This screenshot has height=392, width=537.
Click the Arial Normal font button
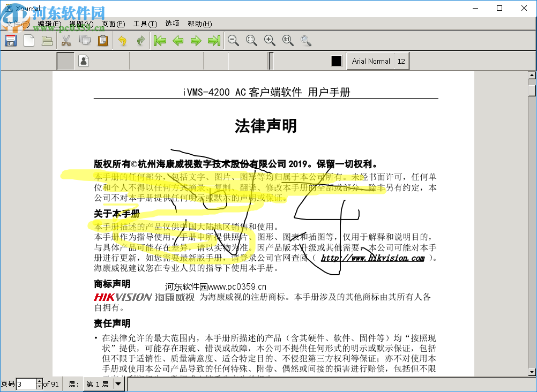pyautogui.click(x=370, y=61)
